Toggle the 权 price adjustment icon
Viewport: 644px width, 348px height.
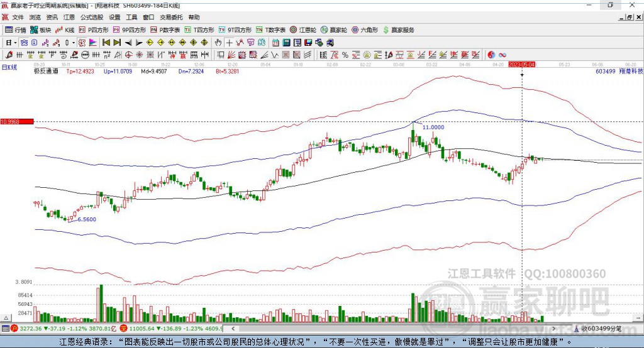tap(82, 43)
